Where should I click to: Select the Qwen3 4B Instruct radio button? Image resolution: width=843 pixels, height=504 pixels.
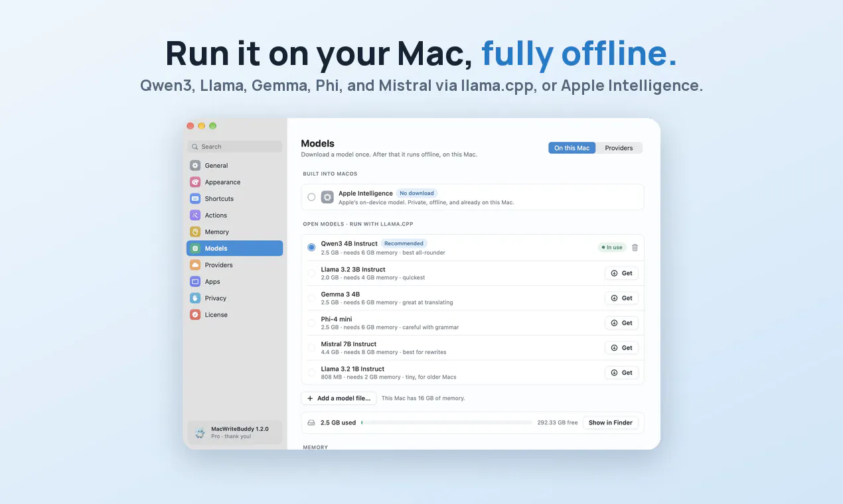(x=311, y=247)
